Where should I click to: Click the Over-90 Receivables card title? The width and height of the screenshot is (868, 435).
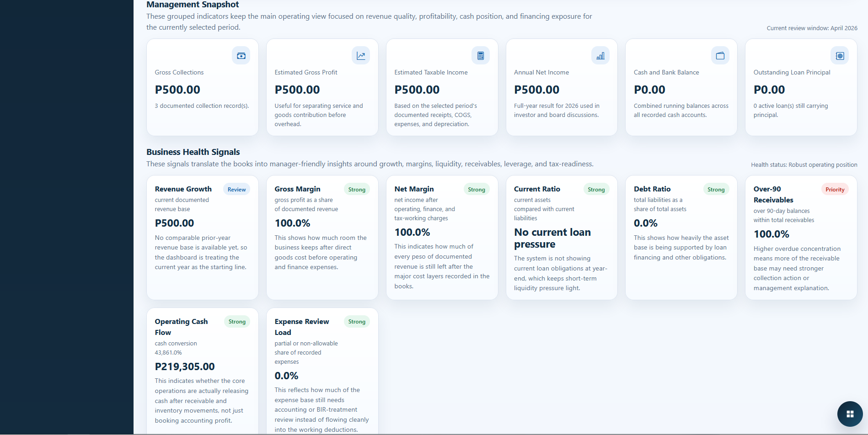click(x=773, y=195)
